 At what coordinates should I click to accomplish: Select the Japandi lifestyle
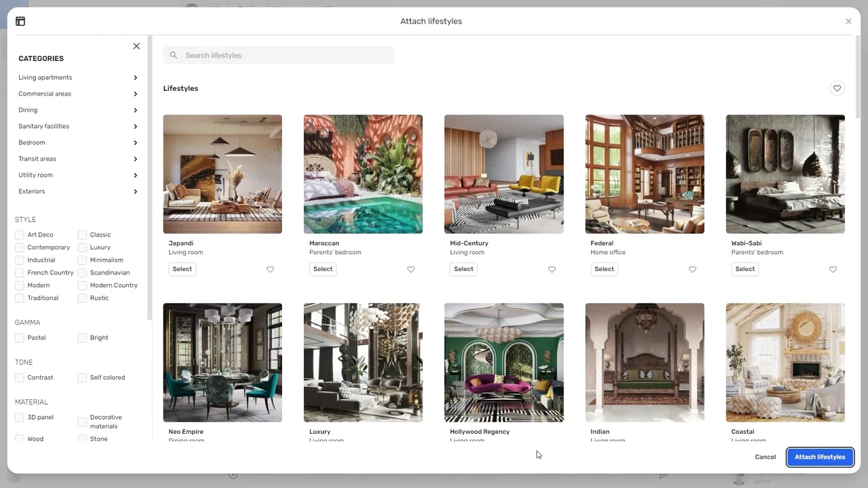[x=182, y=269]
